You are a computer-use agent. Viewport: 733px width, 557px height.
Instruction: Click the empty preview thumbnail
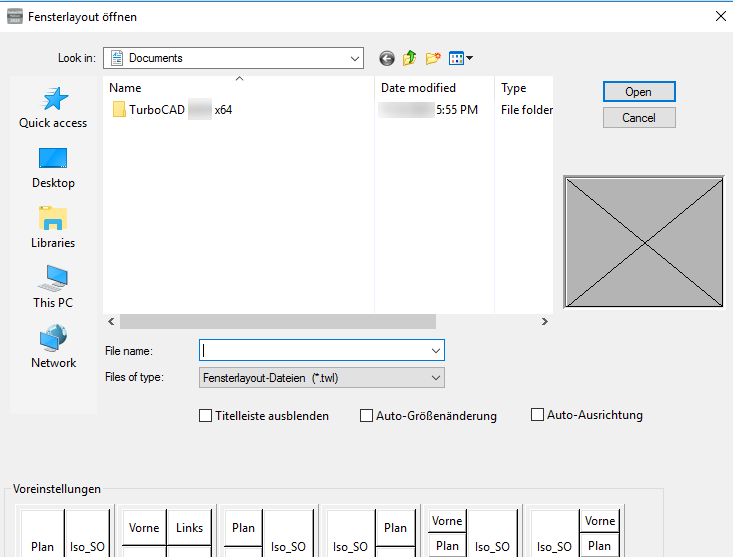[x=644, y=242]
